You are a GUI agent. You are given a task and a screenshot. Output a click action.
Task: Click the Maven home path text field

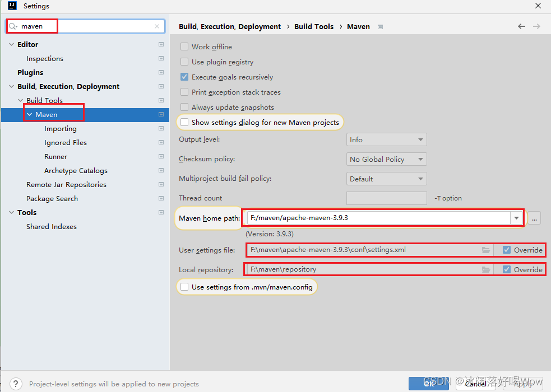point(379,218)
